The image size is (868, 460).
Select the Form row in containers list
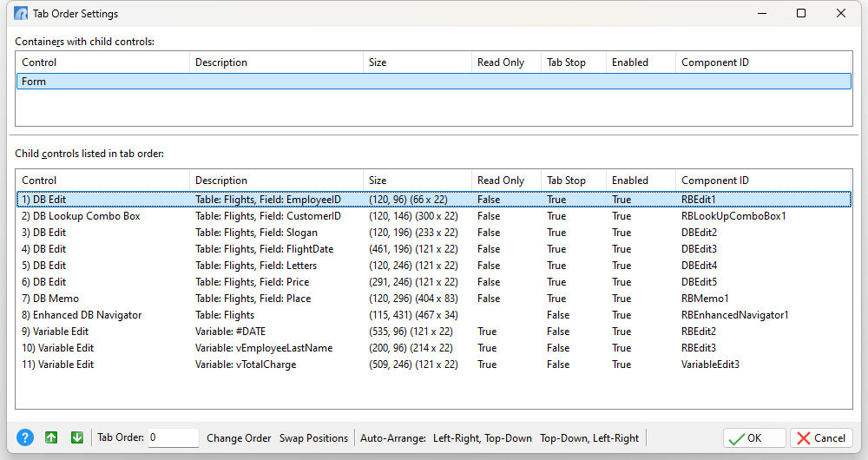tap(434, 82)
